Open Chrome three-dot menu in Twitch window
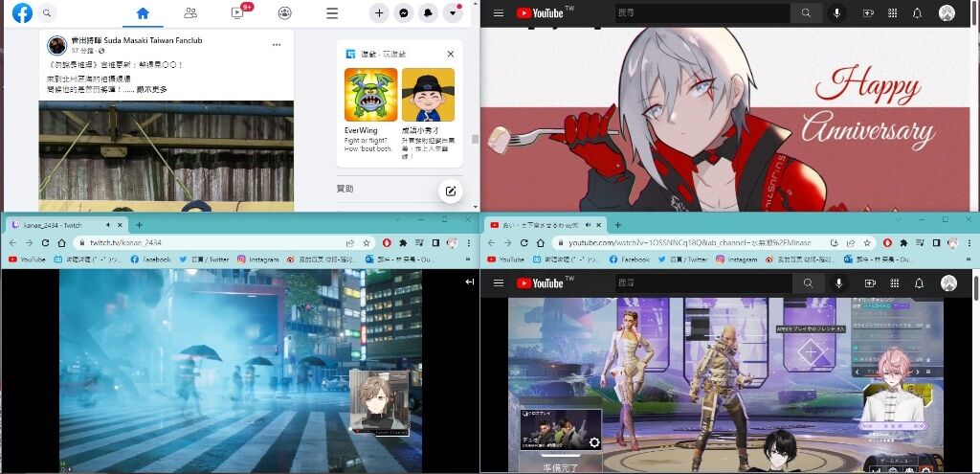The height and width of the screenshot is (474, 980). 469,242
